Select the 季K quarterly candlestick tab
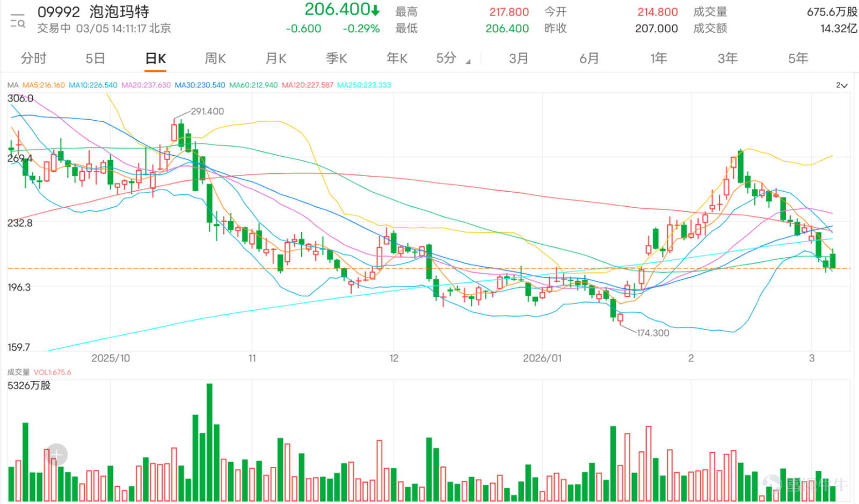The image size is (859, 504). point(337,58)
